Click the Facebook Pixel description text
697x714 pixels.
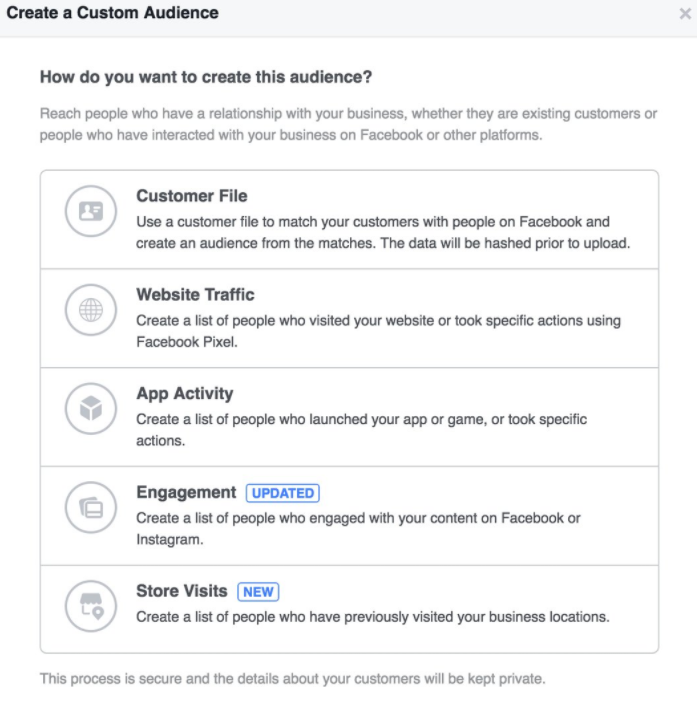tap(378, 331)
